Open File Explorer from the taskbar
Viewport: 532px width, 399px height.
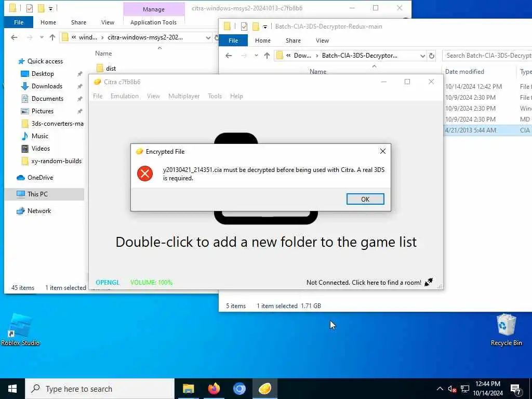[x=188, y=389]
